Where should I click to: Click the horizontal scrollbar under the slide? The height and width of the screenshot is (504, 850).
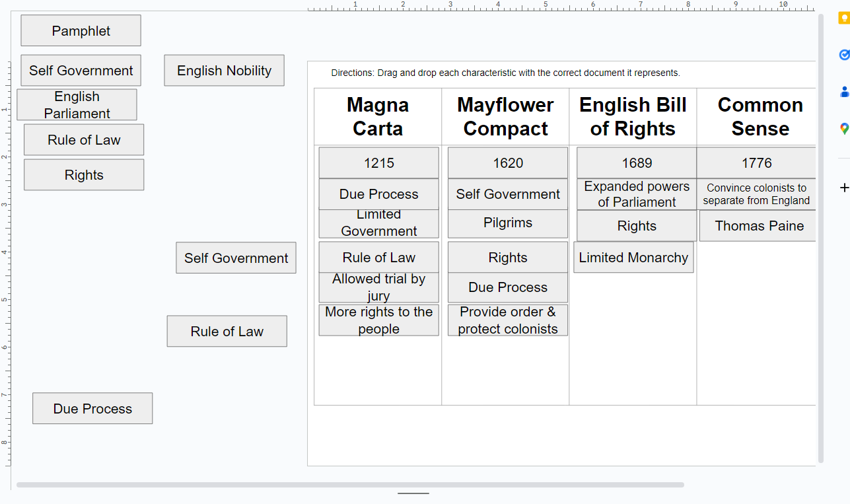[350, 485]
